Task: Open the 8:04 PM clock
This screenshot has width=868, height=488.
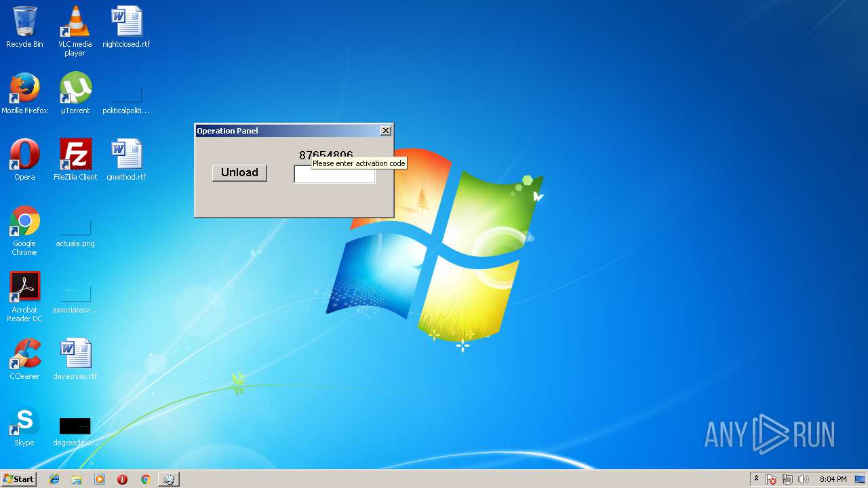Action: click(x=833, y=479)
